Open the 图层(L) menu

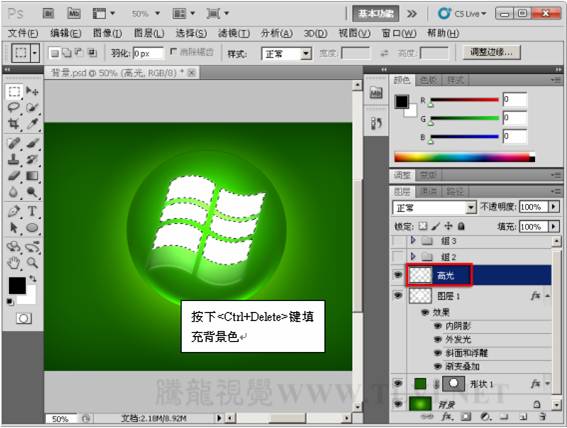tap(149, 34)
